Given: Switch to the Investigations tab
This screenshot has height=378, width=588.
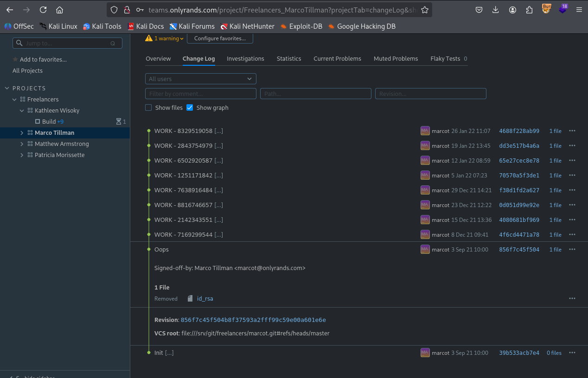Looking at the screenshot, I should (x=245, y=59).
